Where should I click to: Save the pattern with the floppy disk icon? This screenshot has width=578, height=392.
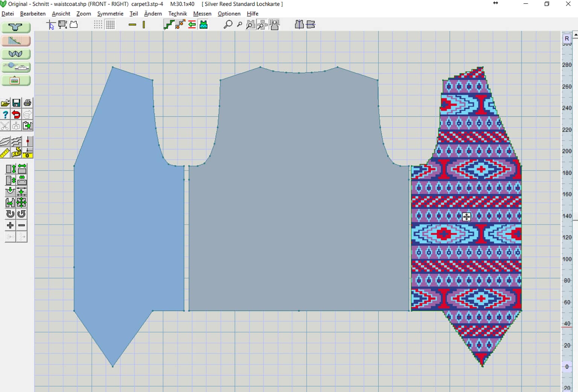pyautogui.click(x=16, y=103)
